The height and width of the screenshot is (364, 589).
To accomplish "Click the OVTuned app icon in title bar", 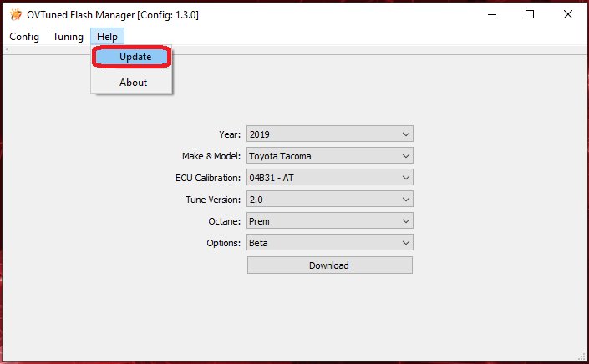I will coord(16,15).
